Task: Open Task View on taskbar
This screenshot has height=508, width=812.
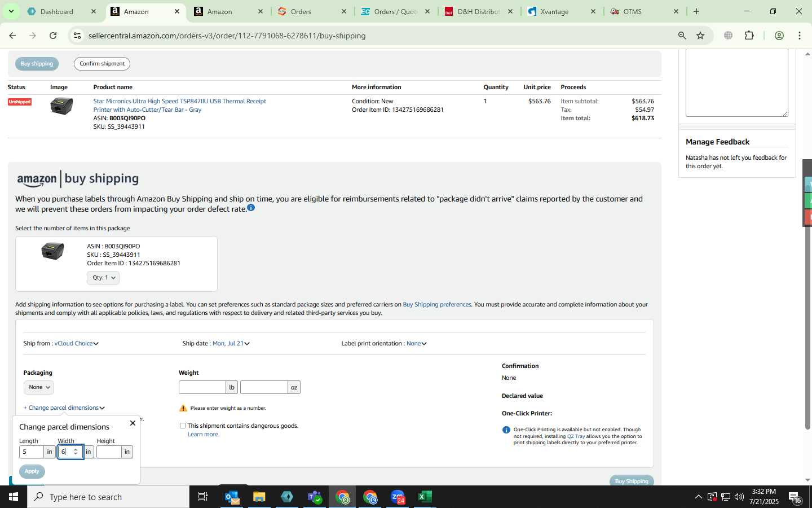Action: pos(202,497)
